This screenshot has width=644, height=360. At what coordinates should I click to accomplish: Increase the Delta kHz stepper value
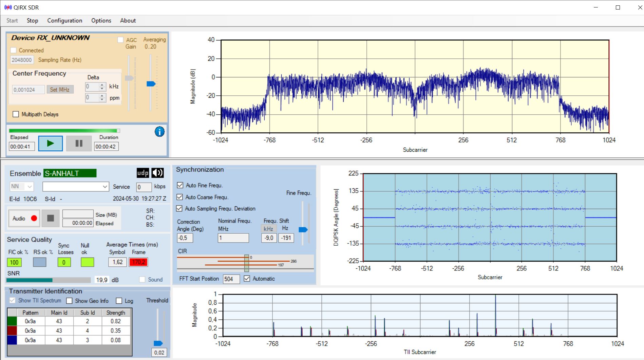tap(102, 84)
